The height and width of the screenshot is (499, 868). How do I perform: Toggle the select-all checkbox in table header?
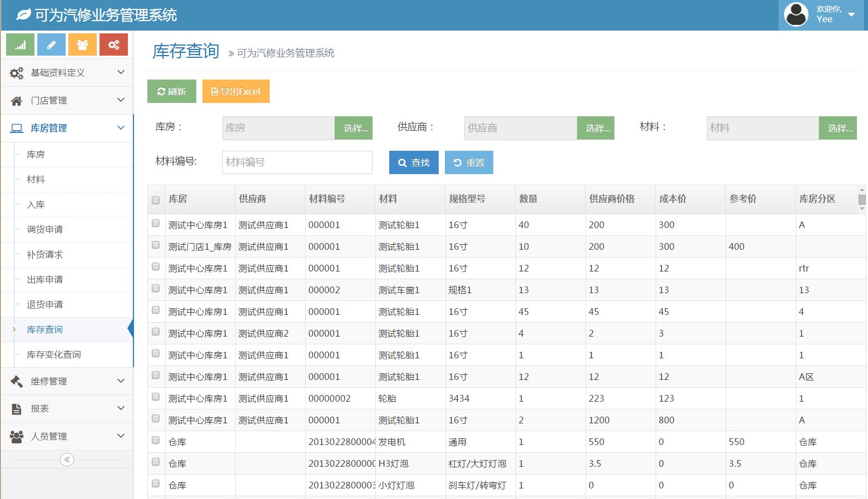click(156, 200)
